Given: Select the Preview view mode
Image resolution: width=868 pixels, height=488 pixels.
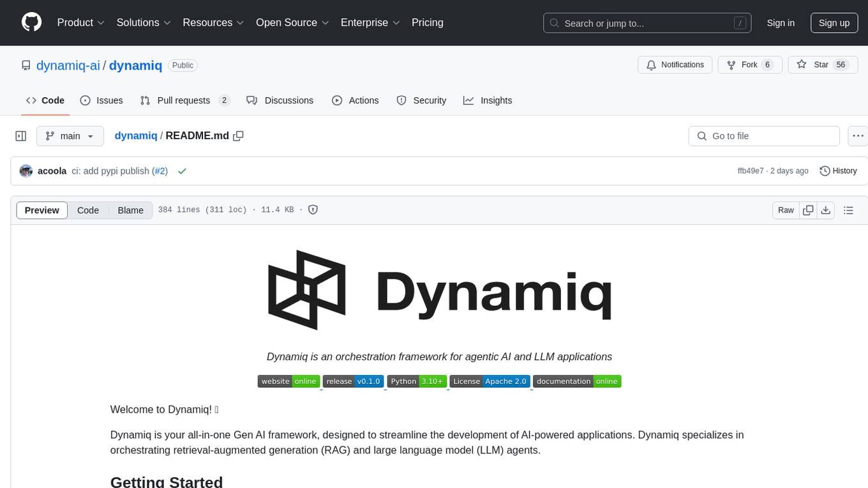Looking at the screenshot, I should coord(42,210).
